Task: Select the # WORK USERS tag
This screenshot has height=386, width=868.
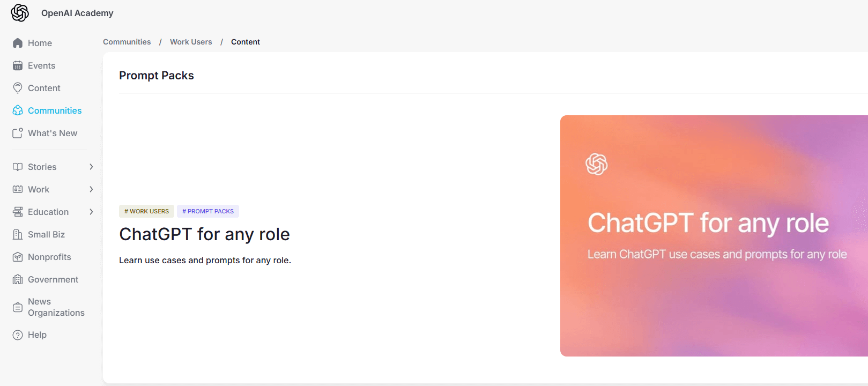Action: [x=146, y=211]
